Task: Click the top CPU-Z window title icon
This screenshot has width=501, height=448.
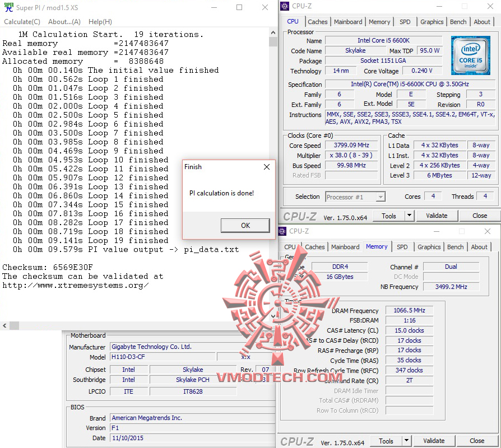Action: click(284, 6)
